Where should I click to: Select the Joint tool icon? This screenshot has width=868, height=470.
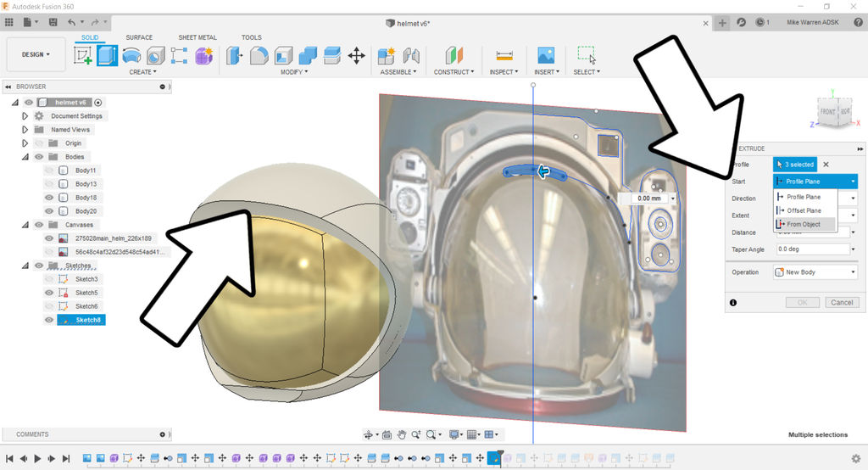pos(411,55)
